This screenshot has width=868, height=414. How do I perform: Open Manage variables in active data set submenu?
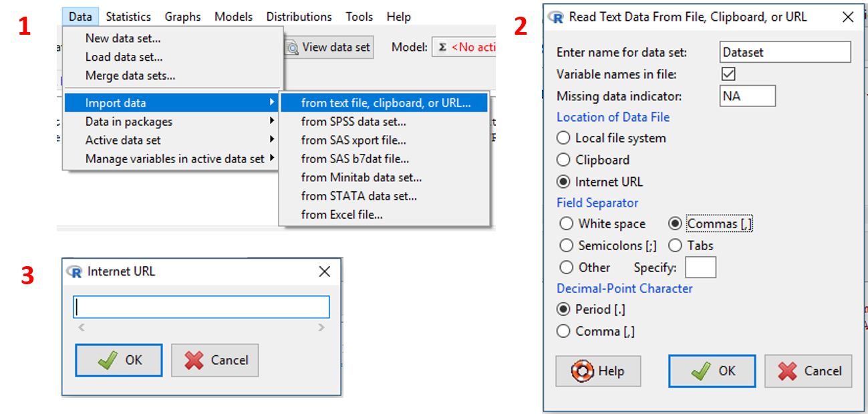pyautogui.click(x=175, y=159)
